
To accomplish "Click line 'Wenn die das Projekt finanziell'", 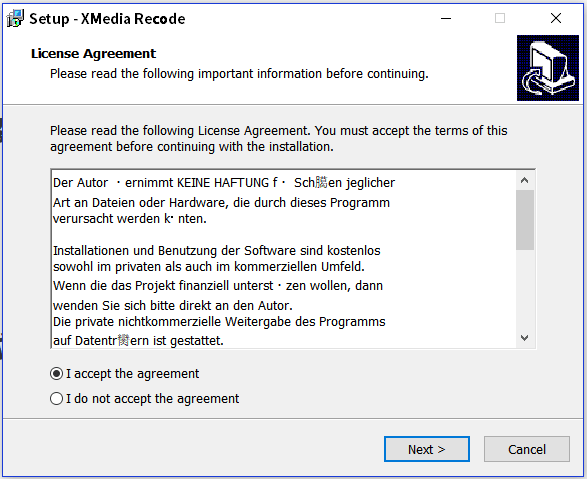I will point(218,286).
